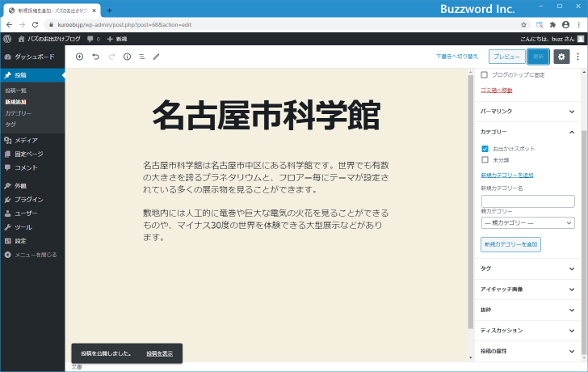Click the second paragraph starting 敷地内には
Screen dimensions: 588x372
click(x=266, y=226)
